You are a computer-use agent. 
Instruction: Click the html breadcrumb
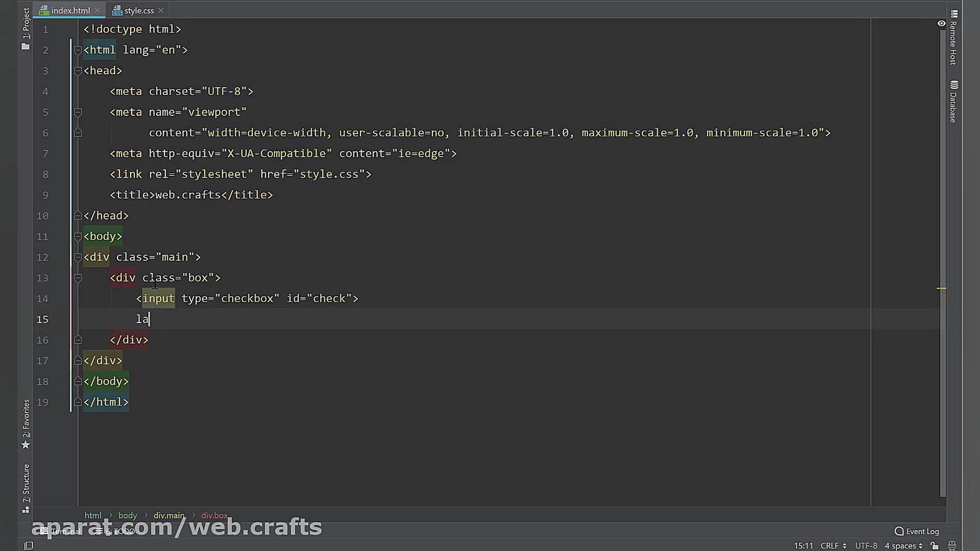(93, 515)
